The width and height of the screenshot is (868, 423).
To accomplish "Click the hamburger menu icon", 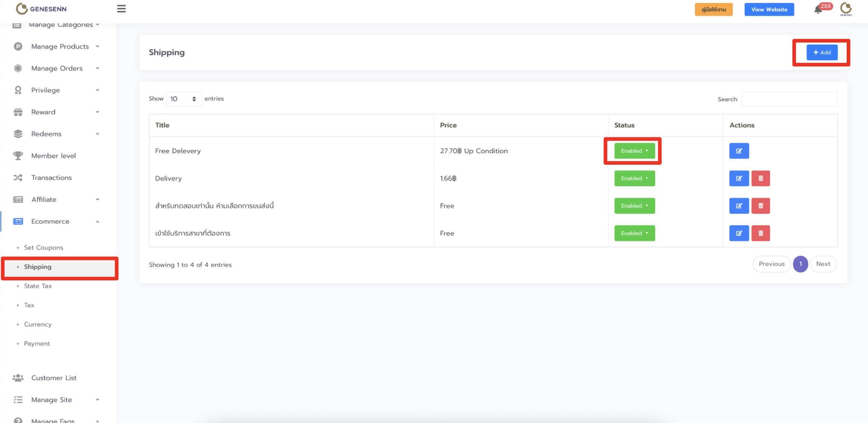I will [x=121, y=9].
